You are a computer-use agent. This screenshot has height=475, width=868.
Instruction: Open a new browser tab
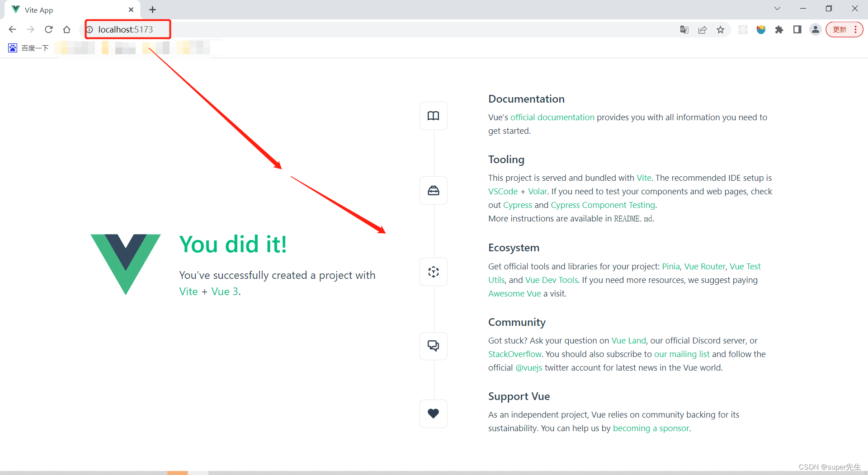[x=153, y=10]
